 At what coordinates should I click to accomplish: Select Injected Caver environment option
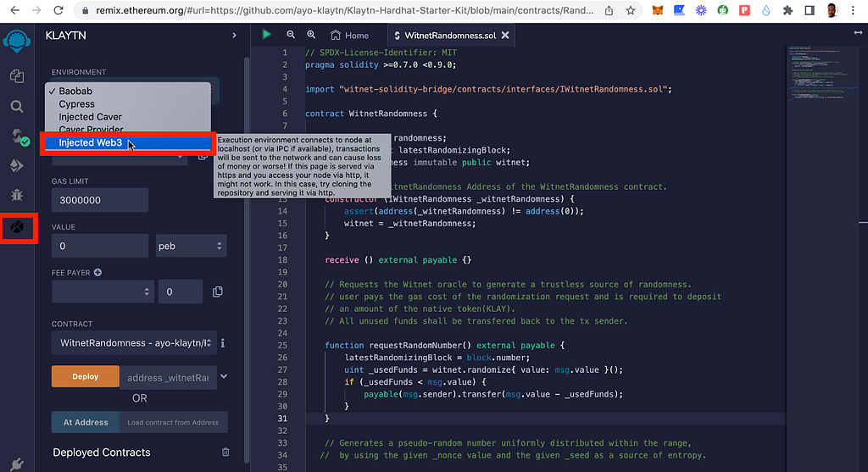pos(128,117)
